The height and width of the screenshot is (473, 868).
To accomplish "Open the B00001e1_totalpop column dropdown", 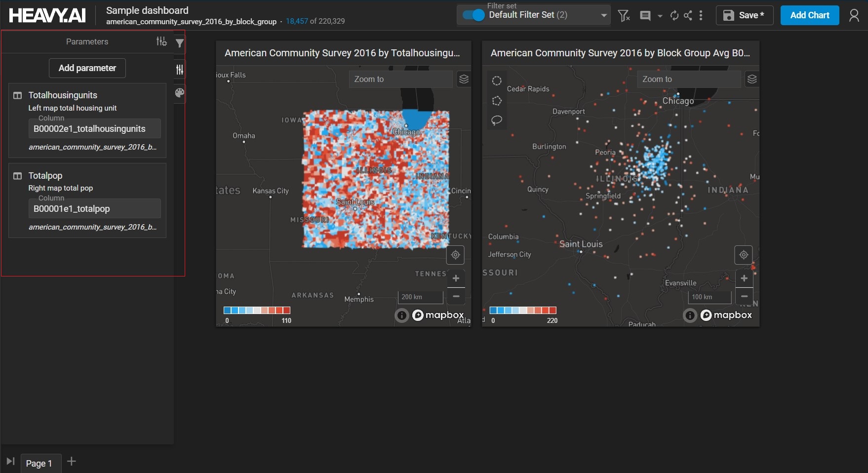I will pyautogui.click(x=94, y=209).
